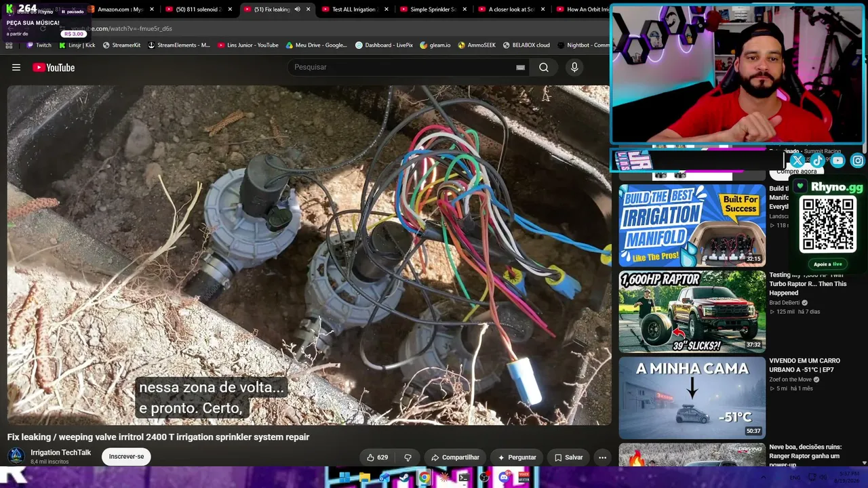Screen dimensions: 868x488
Task: Open the apps grid in bookmarks bar
Action: point(9,45)
